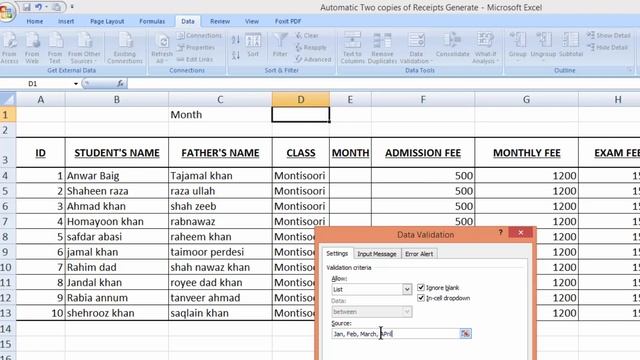Import data From Text
The width and height of the screenshot is (640, 360).
pyautogui.click(x=55, y=48)
